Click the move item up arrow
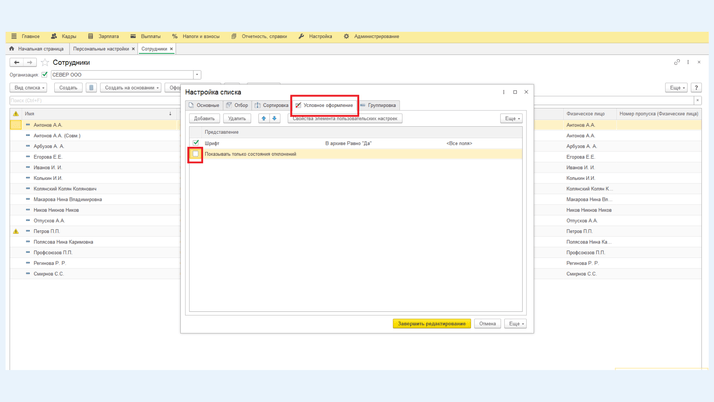The width and height of the screenshot is (714, 402). pos(264,118)
